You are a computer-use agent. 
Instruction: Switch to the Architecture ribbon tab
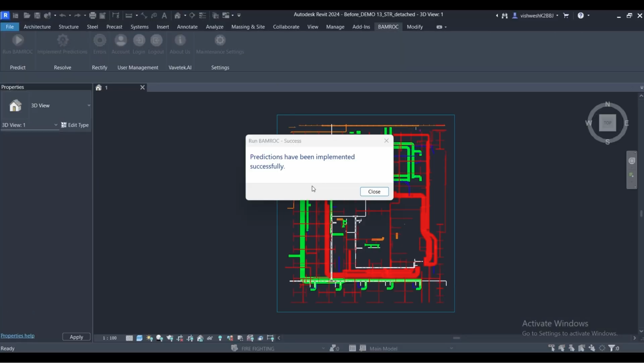(x=37, y=27)
